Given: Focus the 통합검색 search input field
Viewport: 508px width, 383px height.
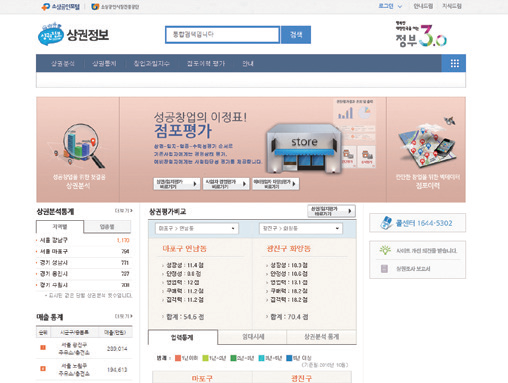Looking at the screenshot, I should 222,35.
